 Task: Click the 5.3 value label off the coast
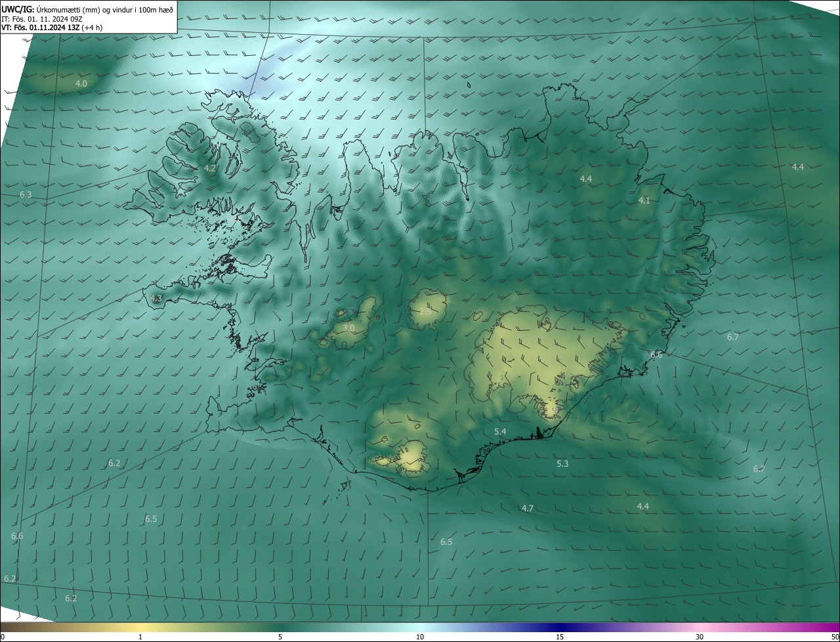(562, 463)
